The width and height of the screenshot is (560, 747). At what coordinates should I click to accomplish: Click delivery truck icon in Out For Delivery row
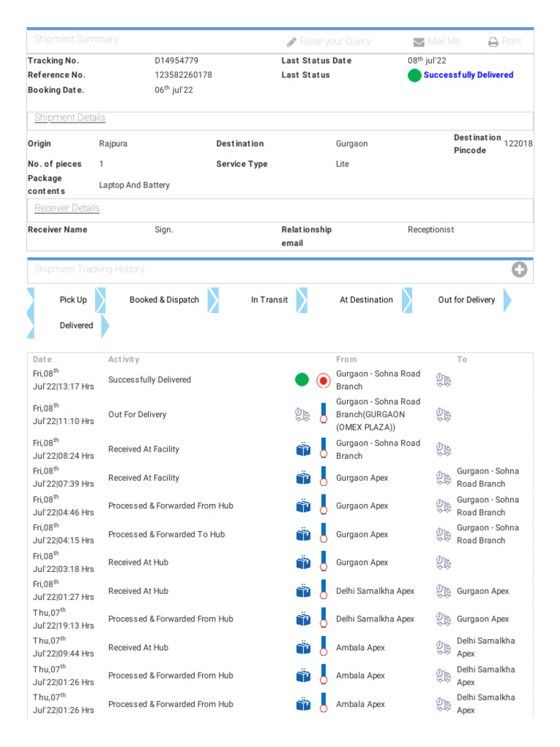pos(302,414)
